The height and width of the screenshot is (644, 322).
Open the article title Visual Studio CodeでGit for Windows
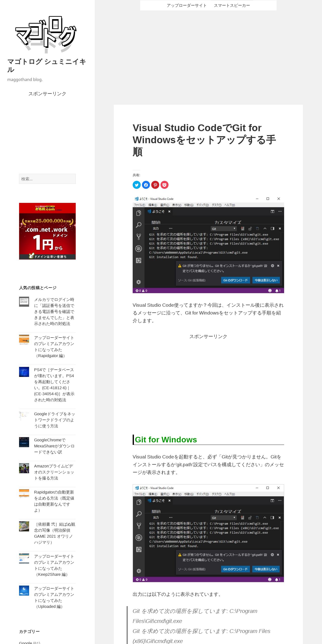(x=204, y=140)
